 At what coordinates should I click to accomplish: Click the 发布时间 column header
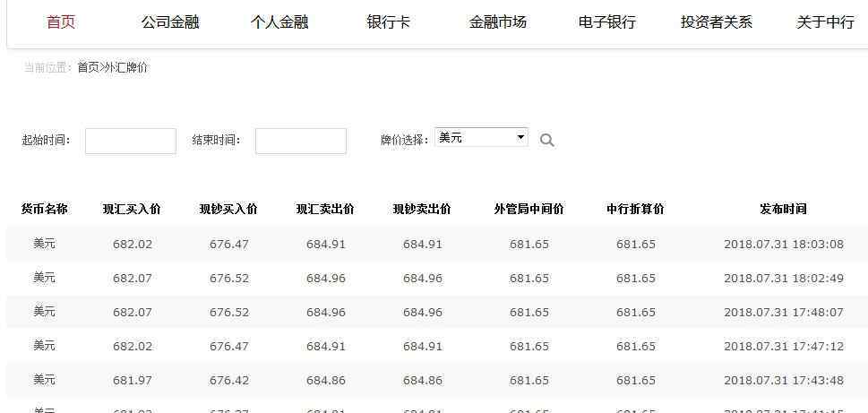point(783,210)
